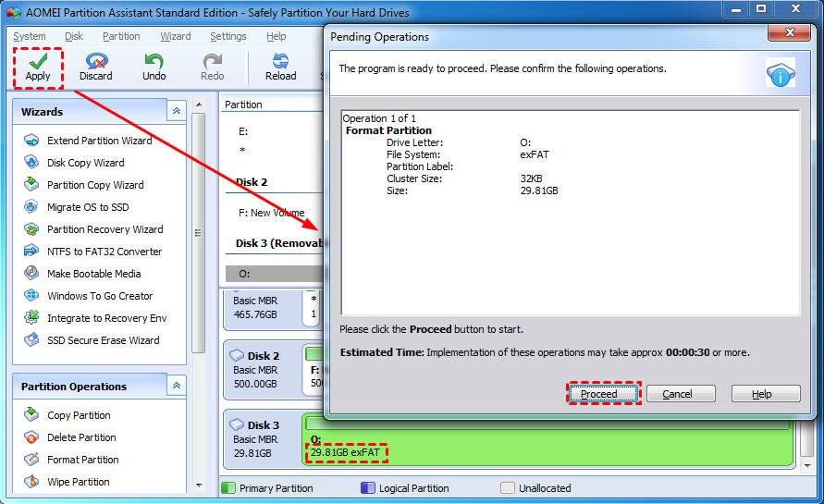Click the Make Bootable Media icon
The height and width of the screenshot is (504, 824).
pos(31,274)
